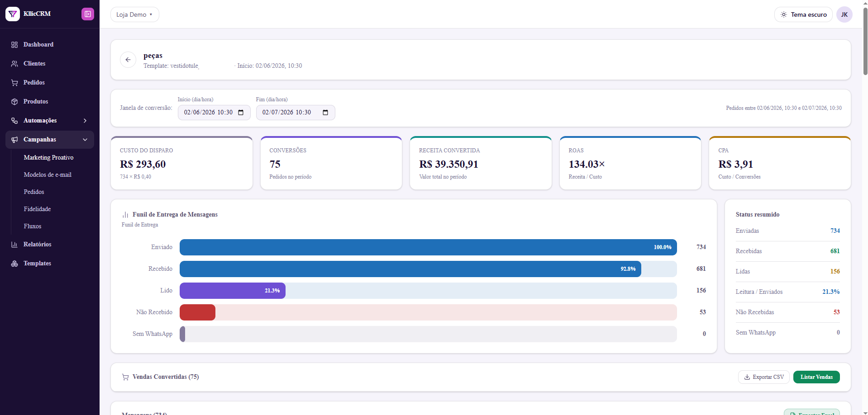Viewport: 868px width, 415px height.
Task: Click the Pedidos shopping cart icon in the main sidebar
Action: 14,83
